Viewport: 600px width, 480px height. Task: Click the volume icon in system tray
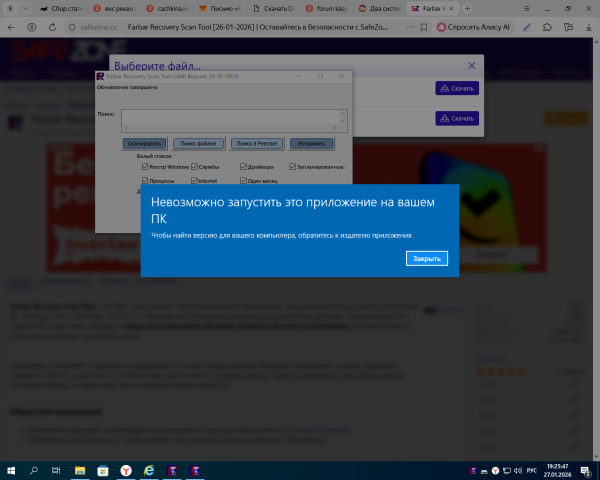(x=518, y=471)
